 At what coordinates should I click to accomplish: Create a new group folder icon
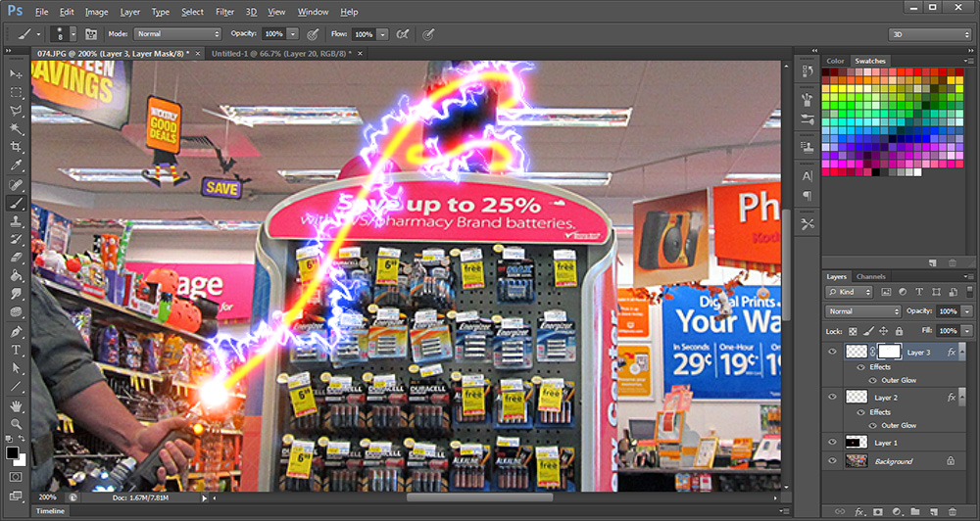tap(915, 511)
